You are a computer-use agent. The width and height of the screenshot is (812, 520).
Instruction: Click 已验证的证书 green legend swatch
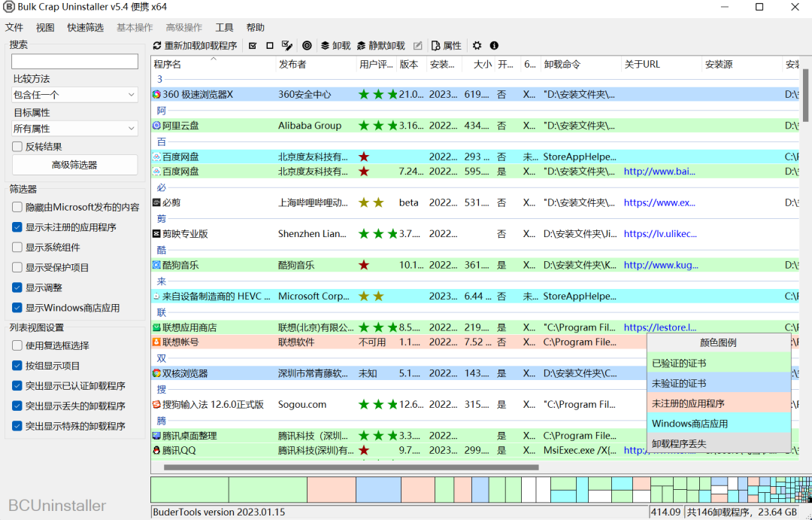(719, 363)
